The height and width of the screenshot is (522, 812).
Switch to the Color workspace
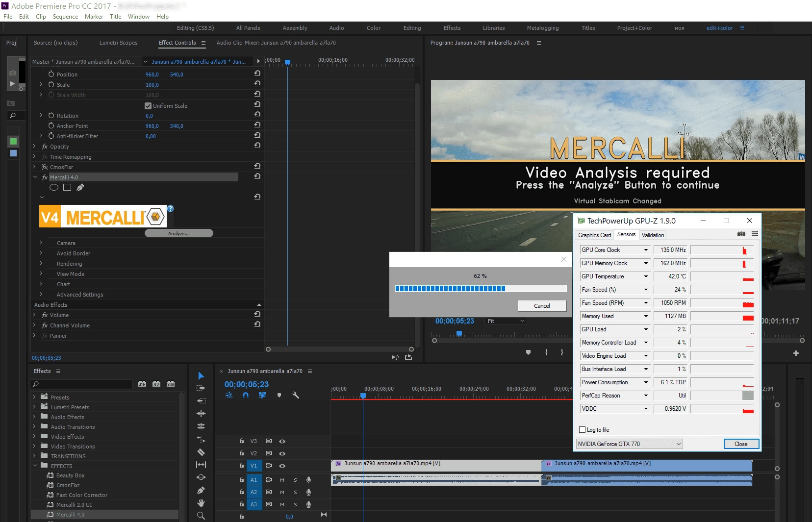(x=374, y=28)
